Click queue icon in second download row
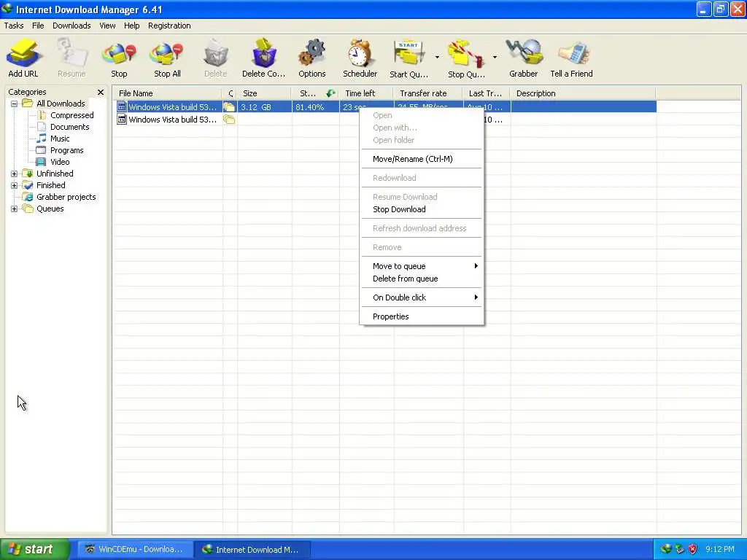Image resolution: width=747 pixels, height=560 pixels. point(229,120)
